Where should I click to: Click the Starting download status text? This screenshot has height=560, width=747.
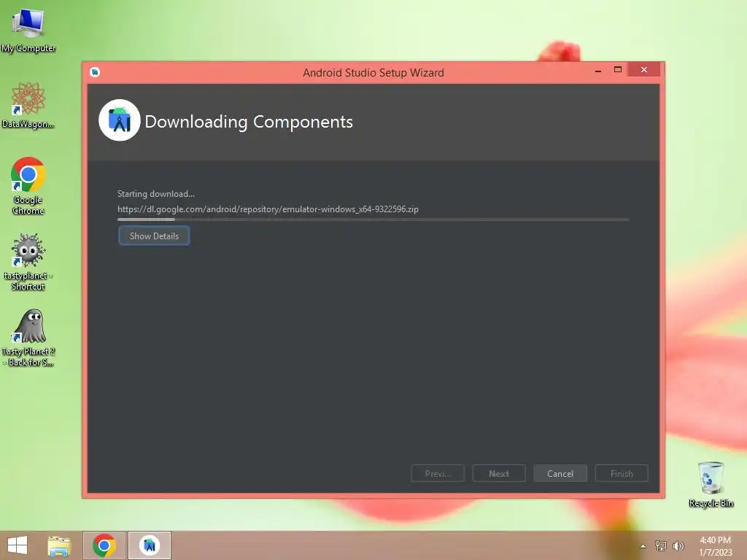(156, 194)
